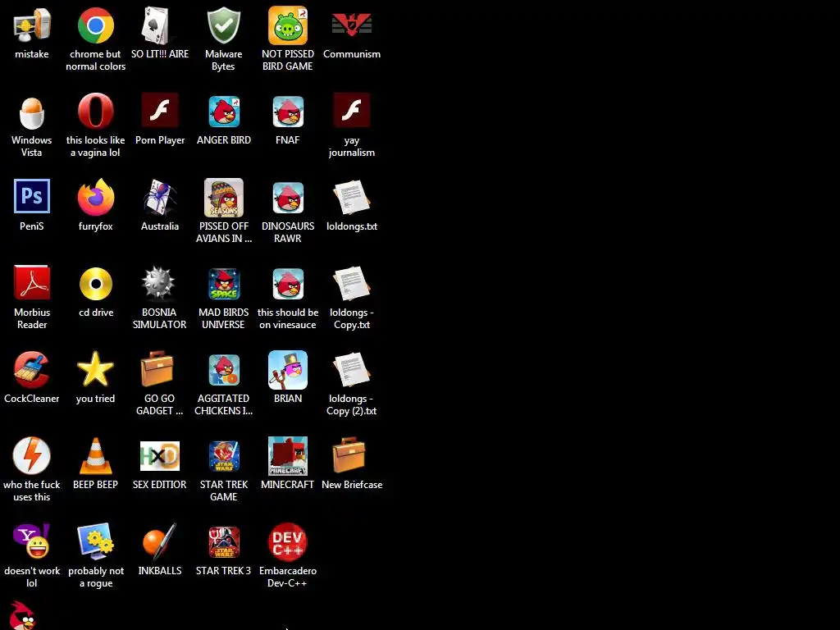
Task: Click the 'SO LIT!!! AIRE' cards icon
Action: tap(159, 25)
